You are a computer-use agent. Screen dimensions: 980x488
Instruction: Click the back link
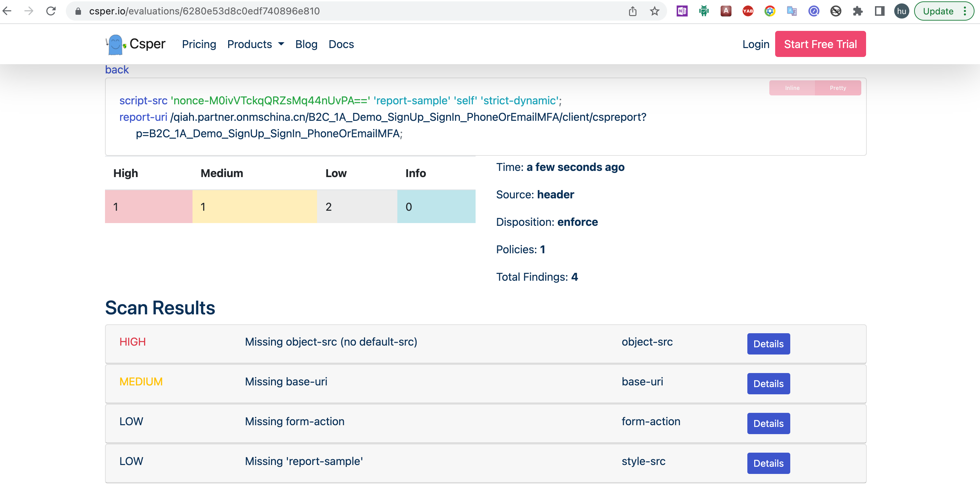pos(117,70)
